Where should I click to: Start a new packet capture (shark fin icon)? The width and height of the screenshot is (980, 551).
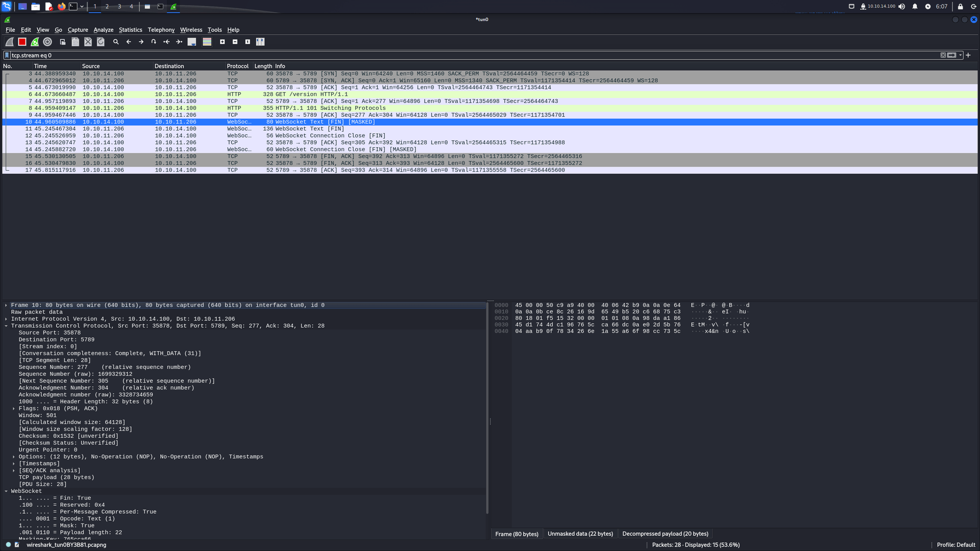pyautogui.click(x=9, y=42)
